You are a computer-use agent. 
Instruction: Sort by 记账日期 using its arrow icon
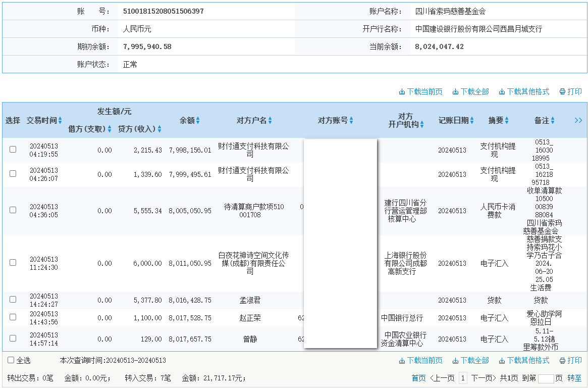click(x=472, y=120)
